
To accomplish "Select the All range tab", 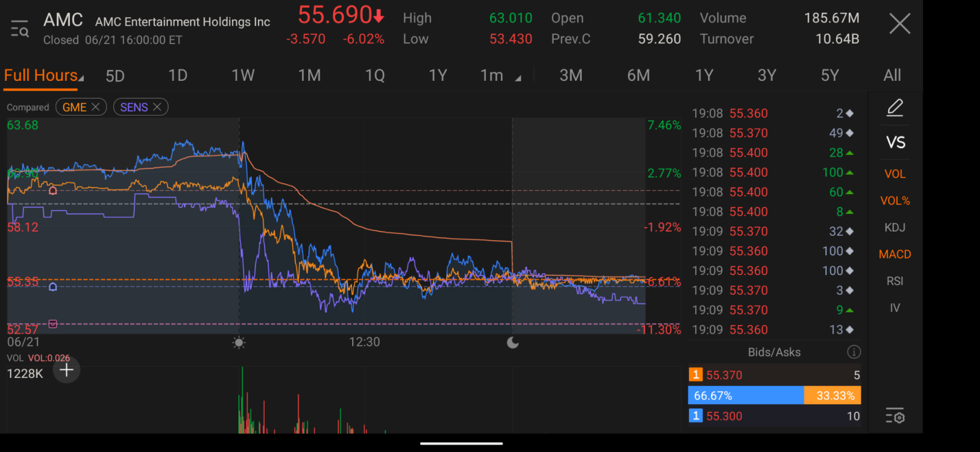I will pyautogui.click(x=892, y=76).
